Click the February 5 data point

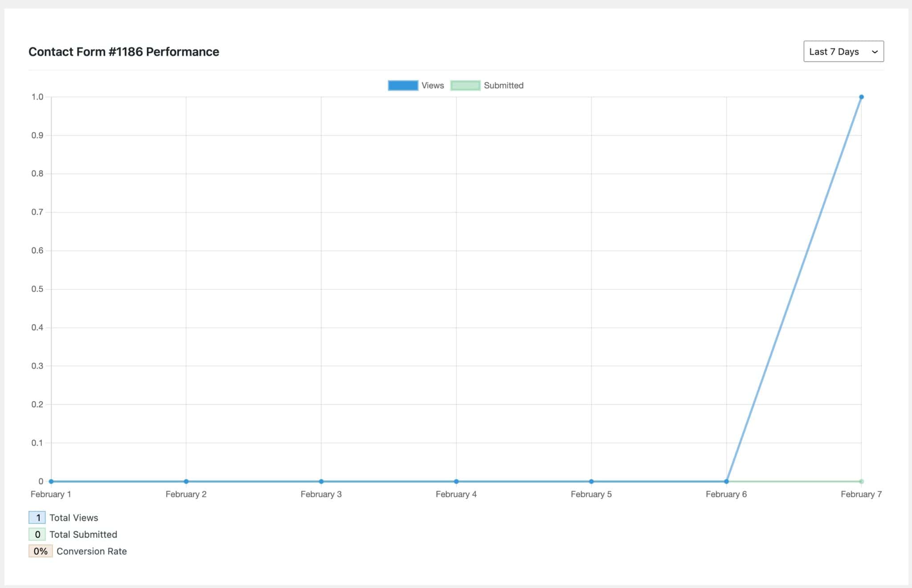(x=591, y=481)
